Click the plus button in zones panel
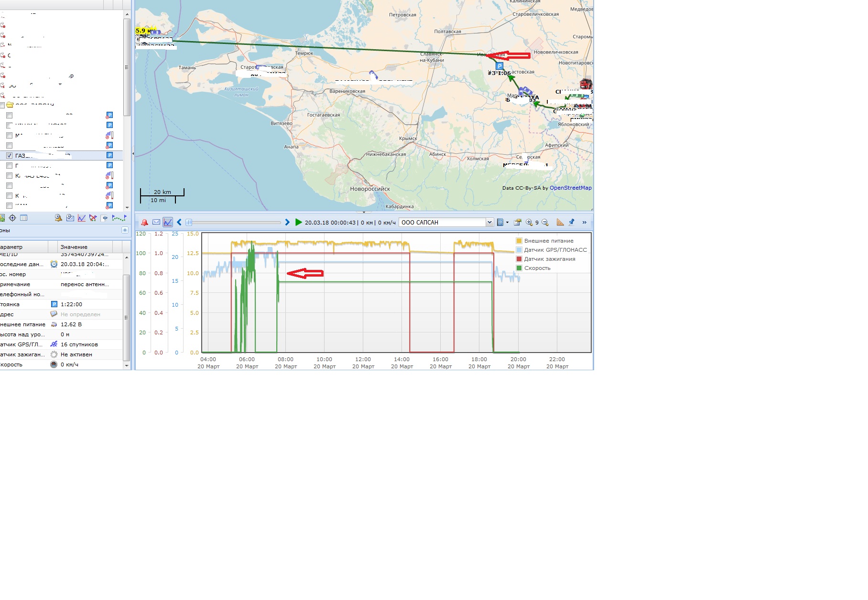 point(125,230)
